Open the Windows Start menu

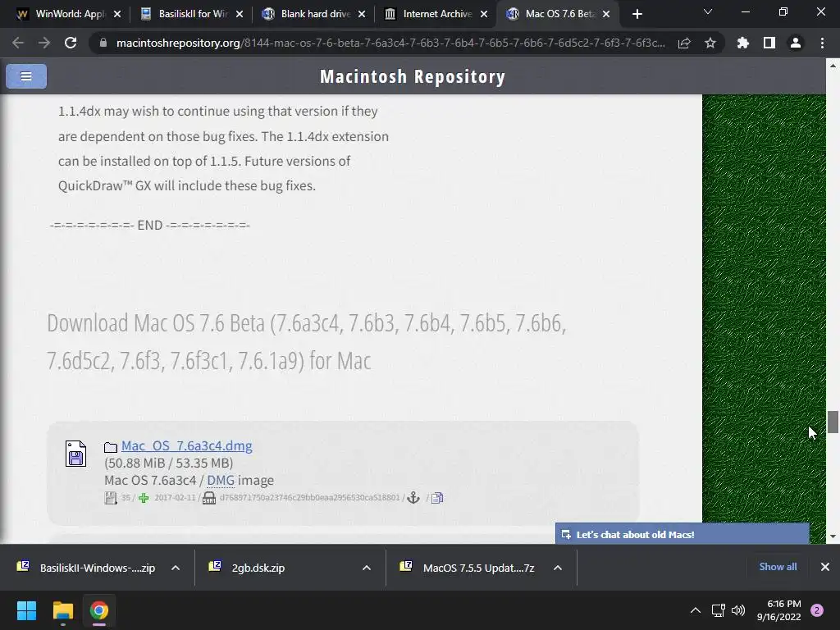[26, 610]
